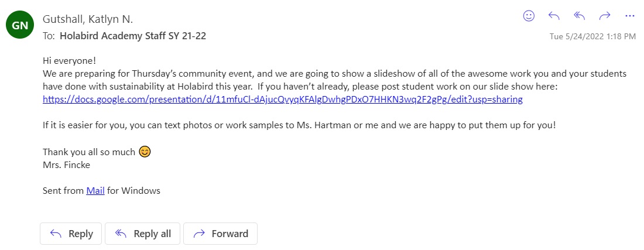Click the reply all icon in header

580,16
